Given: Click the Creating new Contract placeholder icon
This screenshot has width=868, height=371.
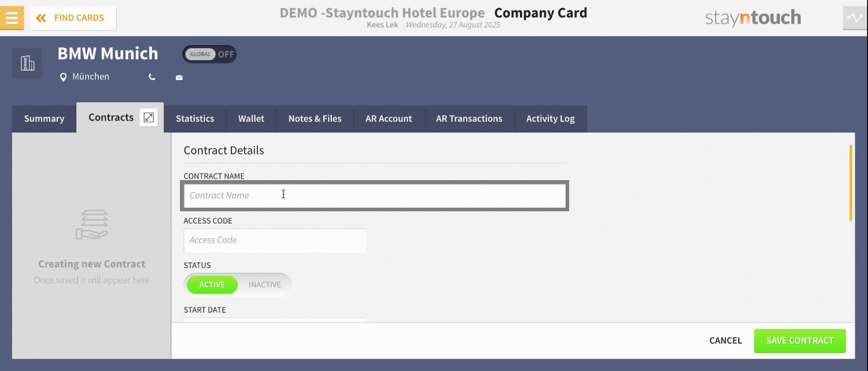Looking at the screenshot, I should coord(92,224).
